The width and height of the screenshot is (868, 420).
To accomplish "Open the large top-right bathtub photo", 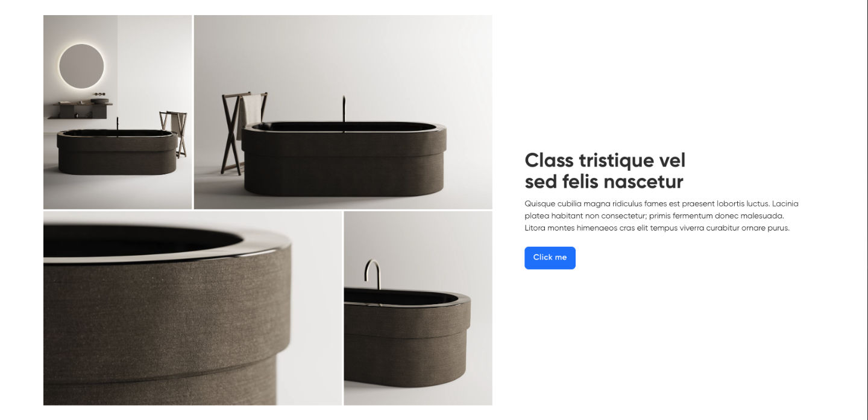I will [343, 112].
